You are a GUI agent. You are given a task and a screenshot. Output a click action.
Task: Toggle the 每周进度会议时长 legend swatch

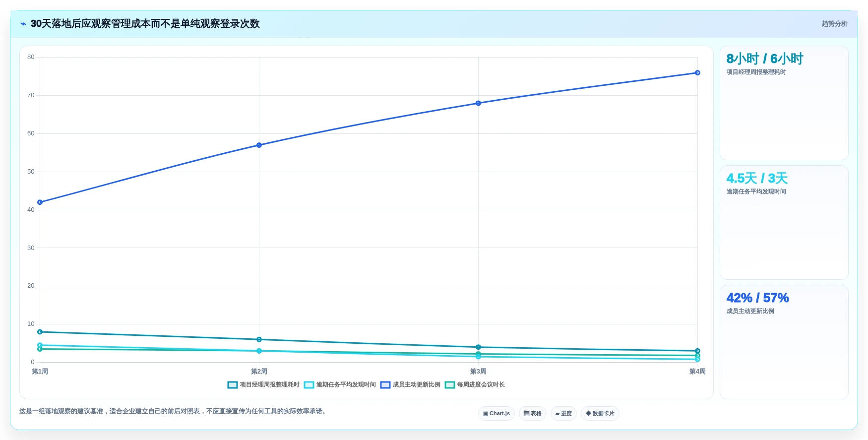450,385
